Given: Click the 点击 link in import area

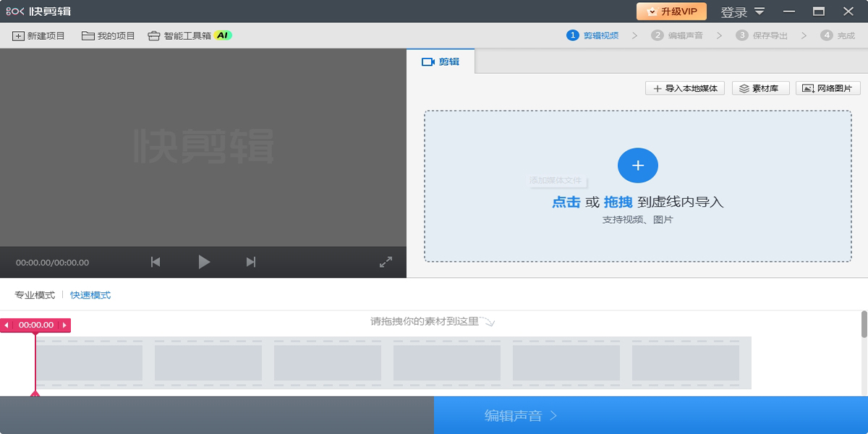Looking at the screenshot, I should click(566, 203).
